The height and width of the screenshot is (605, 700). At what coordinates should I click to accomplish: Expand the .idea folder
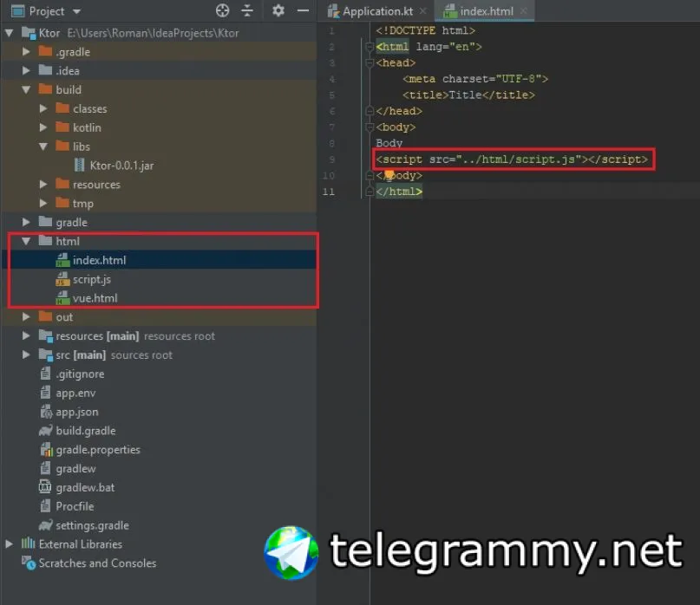click(26, 70)
